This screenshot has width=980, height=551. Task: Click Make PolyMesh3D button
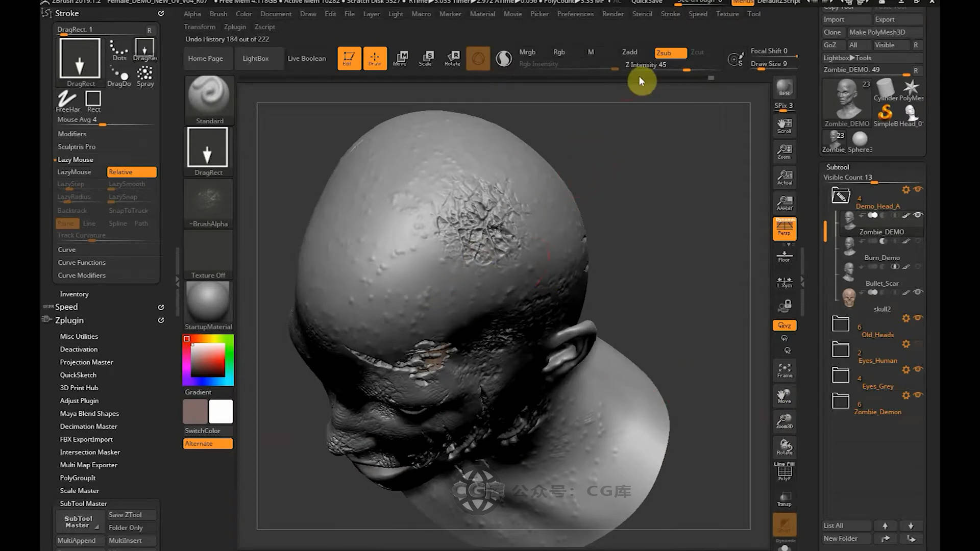tap(877, 32)
